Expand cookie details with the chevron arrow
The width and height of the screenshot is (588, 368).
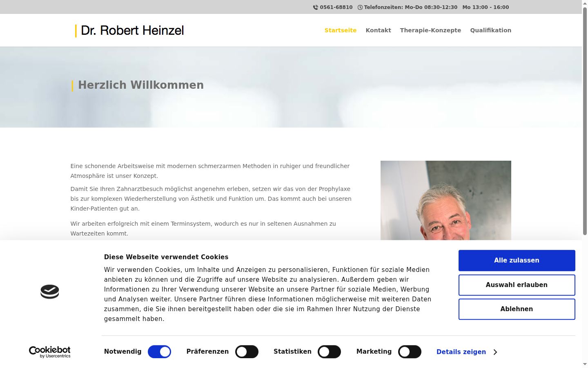[x=495, y=352]
